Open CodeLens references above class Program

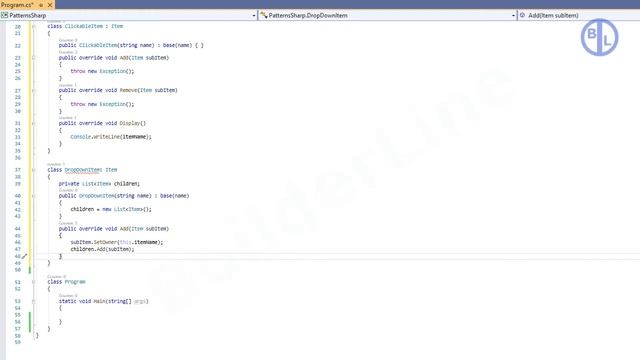pos(56,277)
